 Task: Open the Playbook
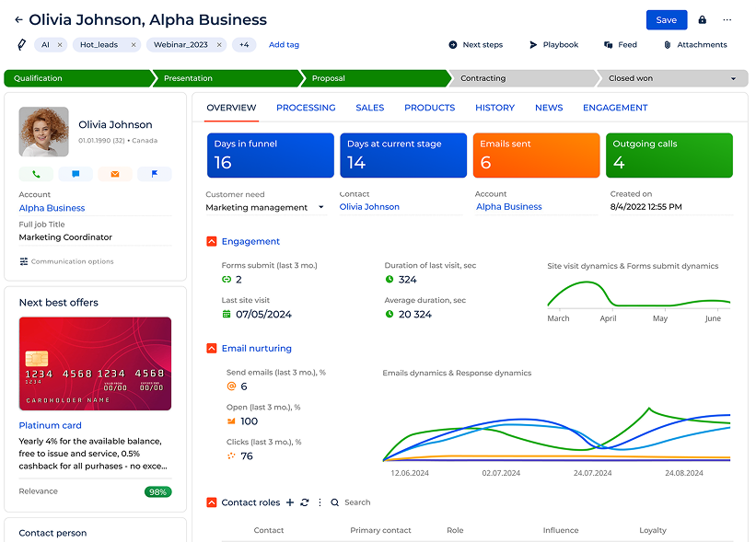554,45
